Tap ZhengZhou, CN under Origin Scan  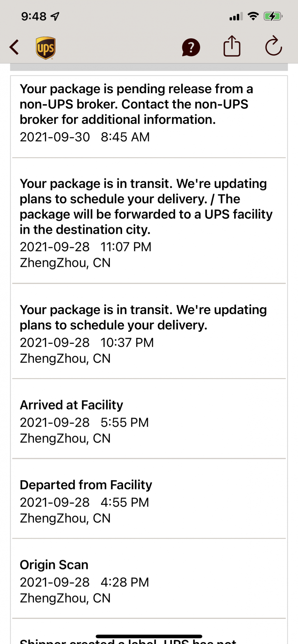(x=65, y=598)
